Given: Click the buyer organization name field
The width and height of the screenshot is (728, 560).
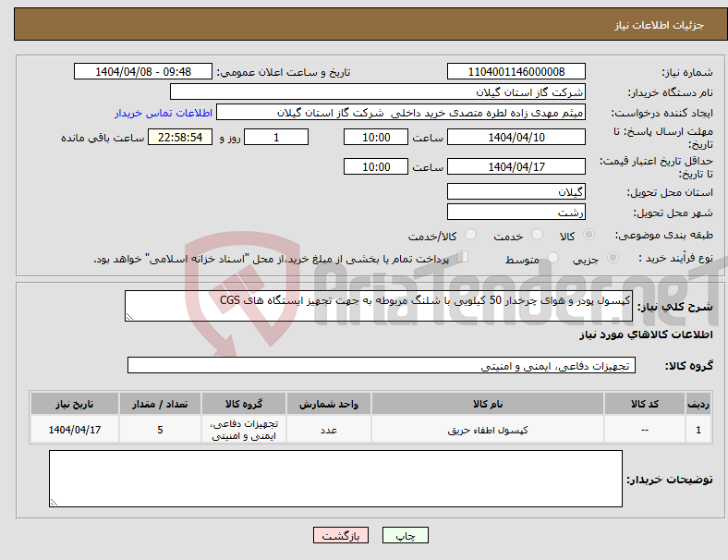Looking at the screenshot, I should pos(377,91).
